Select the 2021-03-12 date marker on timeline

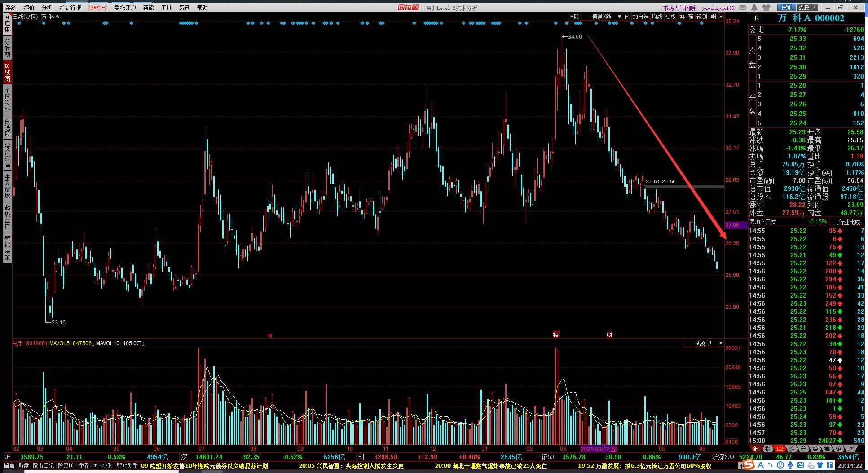click(599, 449)
